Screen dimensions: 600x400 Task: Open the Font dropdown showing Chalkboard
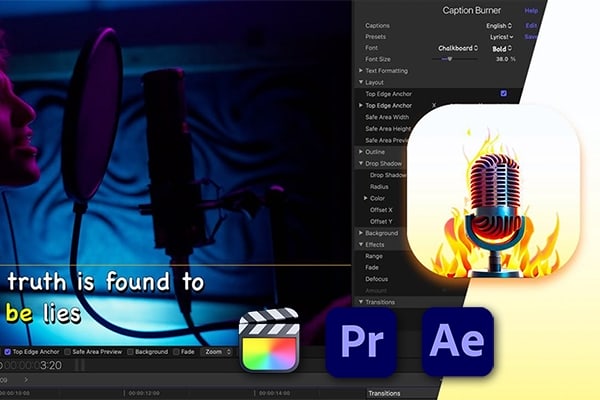[458, 48]
